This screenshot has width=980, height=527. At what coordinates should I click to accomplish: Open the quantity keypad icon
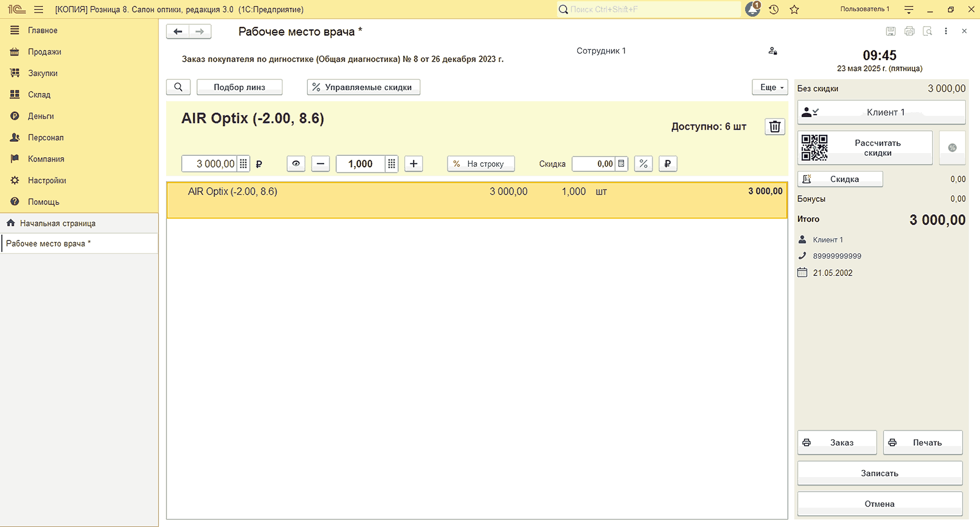coord(392,164)
